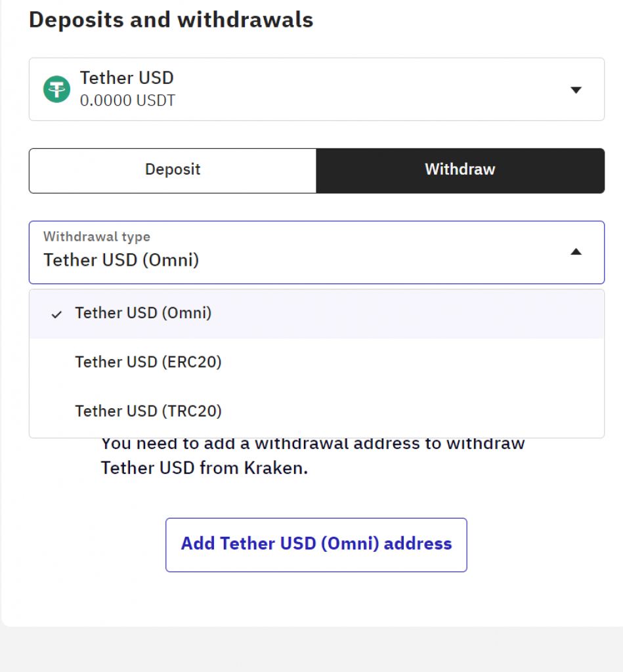This screenshot has height=672, width=623.
Task: Open the Tether USD asset selector
Action: (316, 89)
